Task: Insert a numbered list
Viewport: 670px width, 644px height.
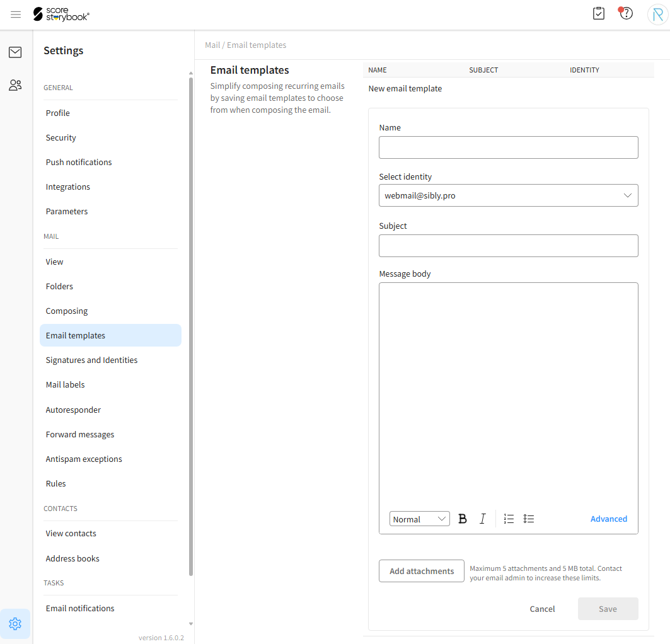Action: click(509, 519)
